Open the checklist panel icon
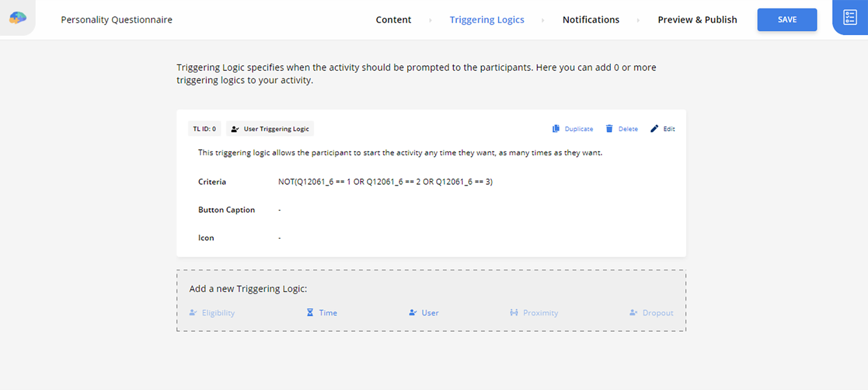Screen dimensions: 868x390 point(849,18)
